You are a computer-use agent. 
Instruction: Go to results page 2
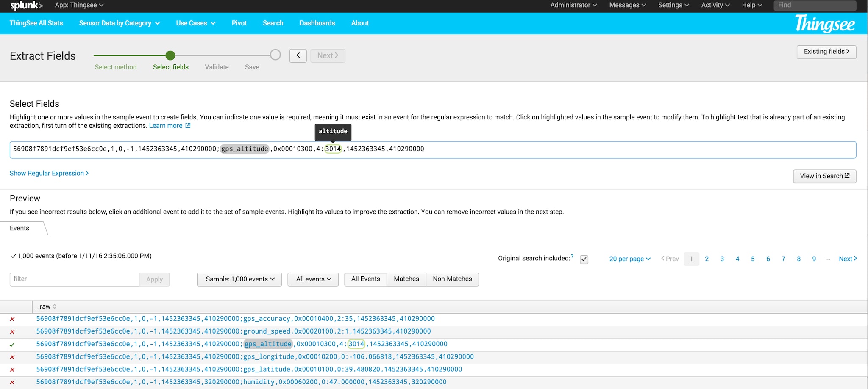click(707, 259)
